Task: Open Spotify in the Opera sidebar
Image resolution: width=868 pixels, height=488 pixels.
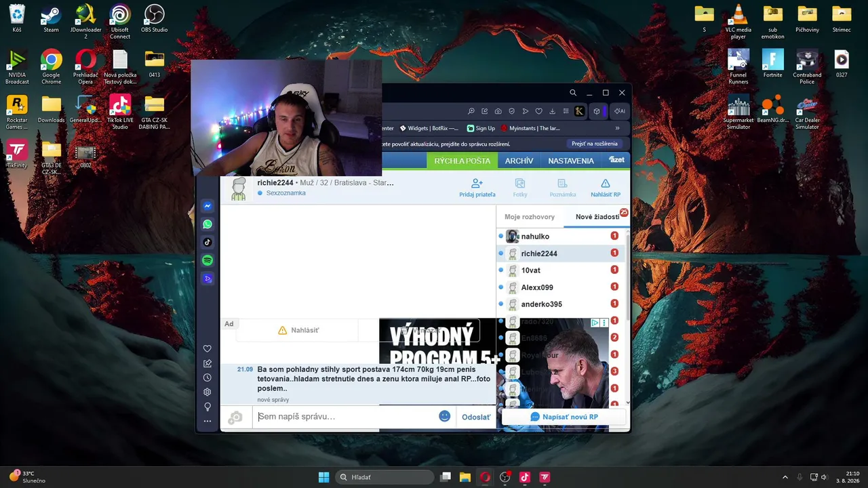Action: tap(208, 260)
